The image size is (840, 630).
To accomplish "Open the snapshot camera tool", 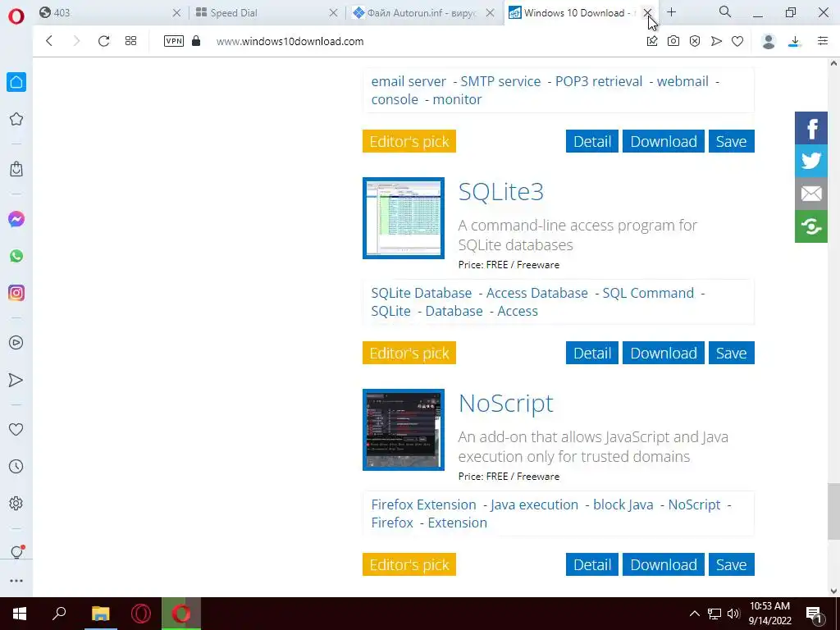I will click(673, 41).
